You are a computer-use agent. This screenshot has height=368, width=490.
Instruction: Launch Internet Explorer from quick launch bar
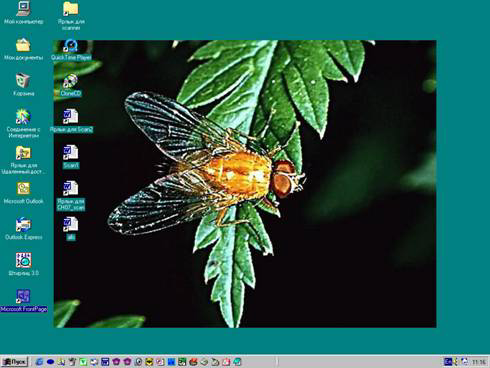click(x=39, y=362)
